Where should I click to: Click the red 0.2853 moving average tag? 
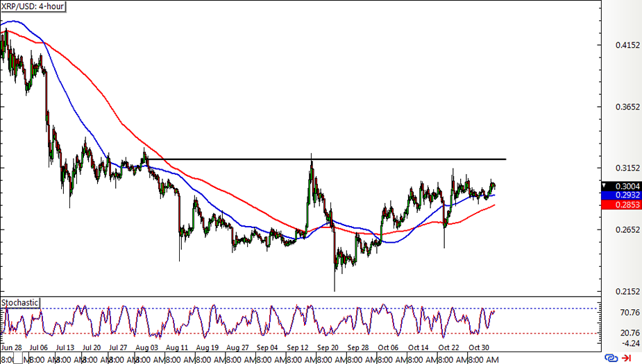pos(622,205)
